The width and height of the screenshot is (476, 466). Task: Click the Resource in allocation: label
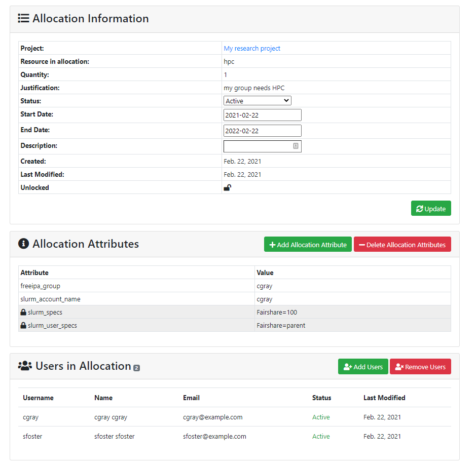tap(55, 61)
